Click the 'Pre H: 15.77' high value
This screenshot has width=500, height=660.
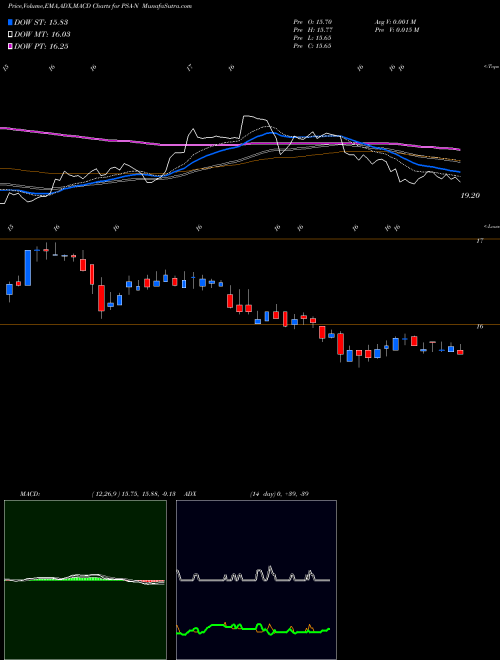[314, 29]
